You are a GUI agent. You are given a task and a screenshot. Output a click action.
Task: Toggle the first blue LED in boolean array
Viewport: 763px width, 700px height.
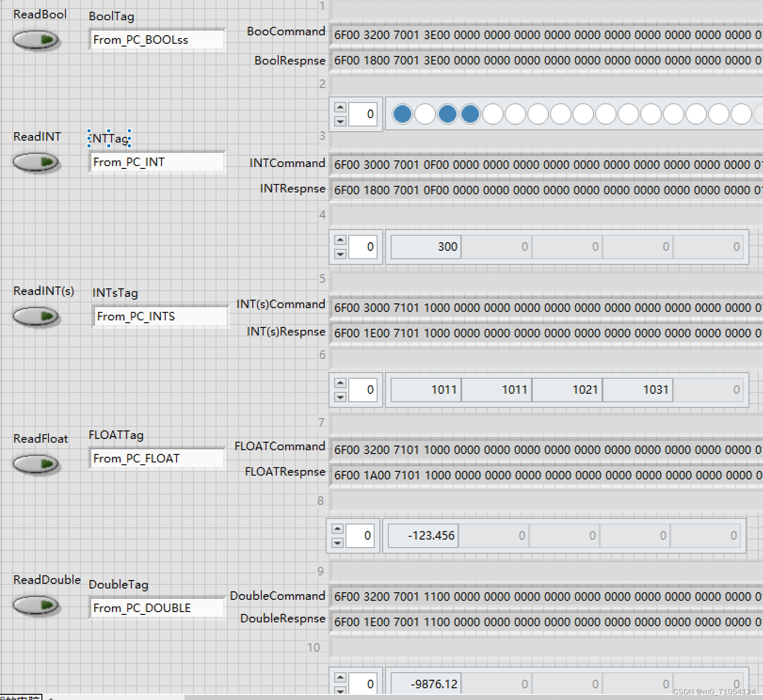[x=402, y=114]
